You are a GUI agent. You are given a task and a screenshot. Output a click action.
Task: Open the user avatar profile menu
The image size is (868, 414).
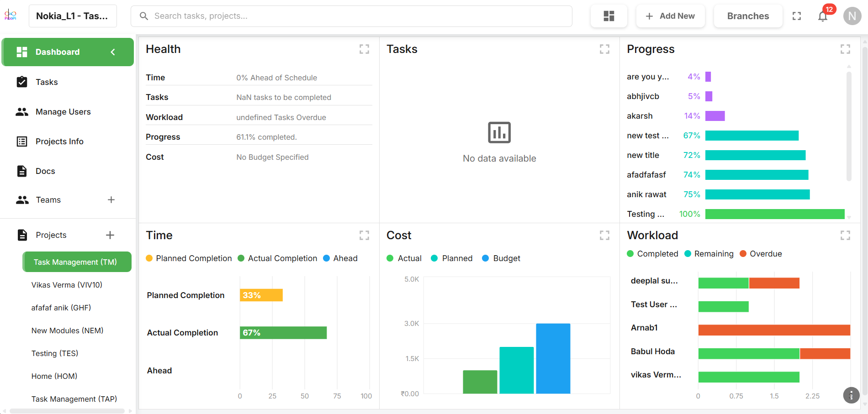pyautogui.click(x=852, y=16)
